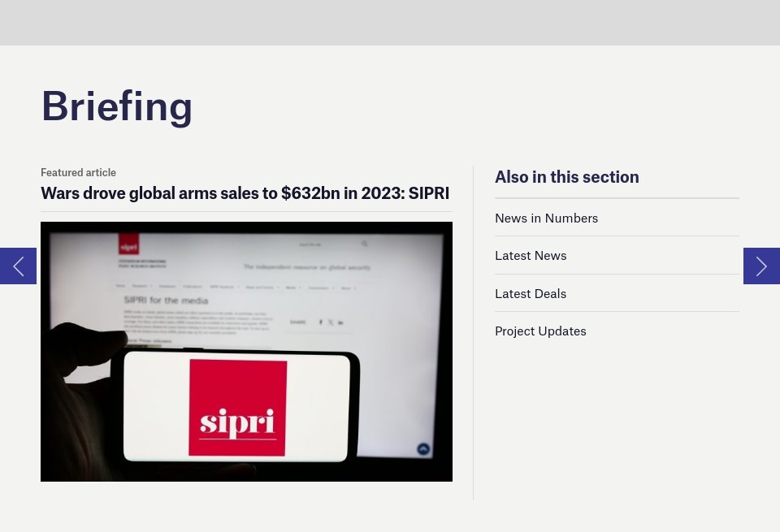Viewport: 780px width, 532px height.
Task: Click the blue scroll-up arrow icon in photo
Action: [x=423, y=449]
